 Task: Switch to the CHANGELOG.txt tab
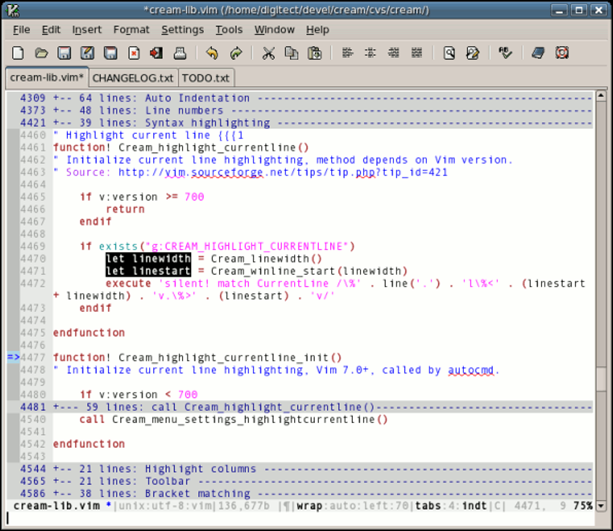click(132, 77)
